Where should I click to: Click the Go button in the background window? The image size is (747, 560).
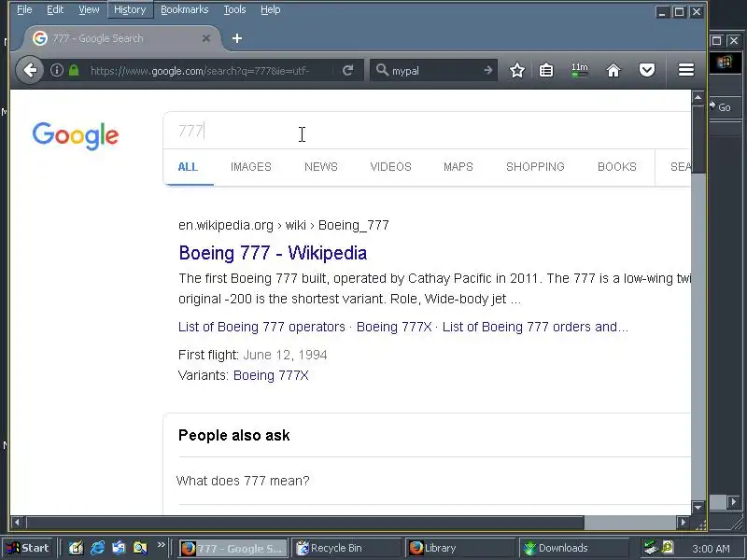724,107
